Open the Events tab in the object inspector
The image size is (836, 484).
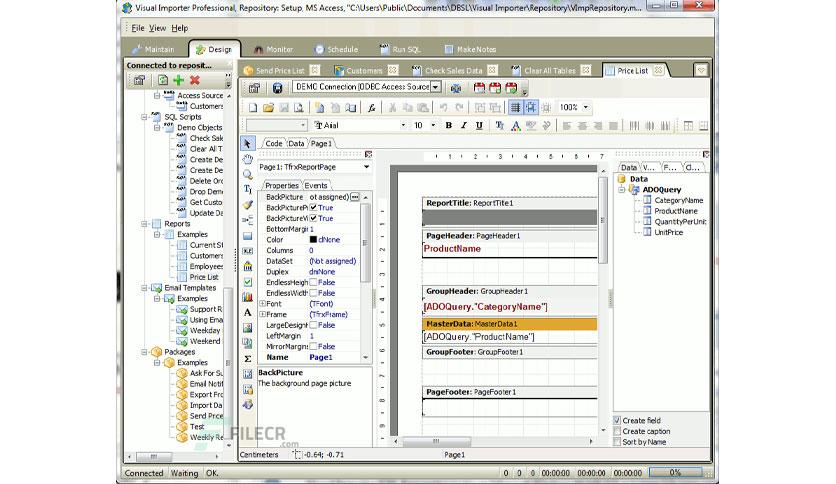pos(316,185)
